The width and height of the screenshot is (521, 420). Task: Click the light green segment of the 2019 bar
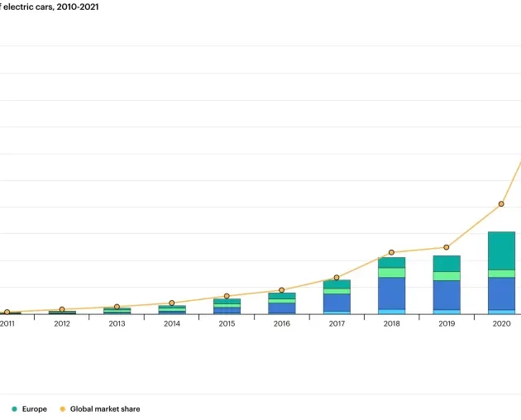[x=447, y=276]
